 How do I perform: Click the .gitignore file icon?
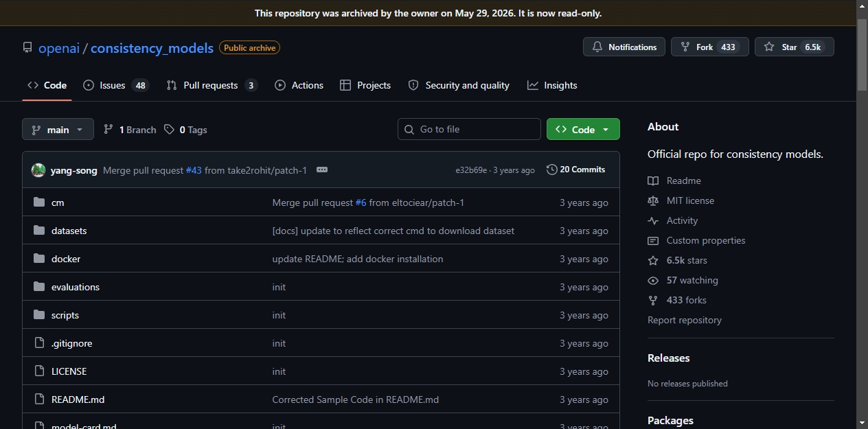[x=39, y=343]
